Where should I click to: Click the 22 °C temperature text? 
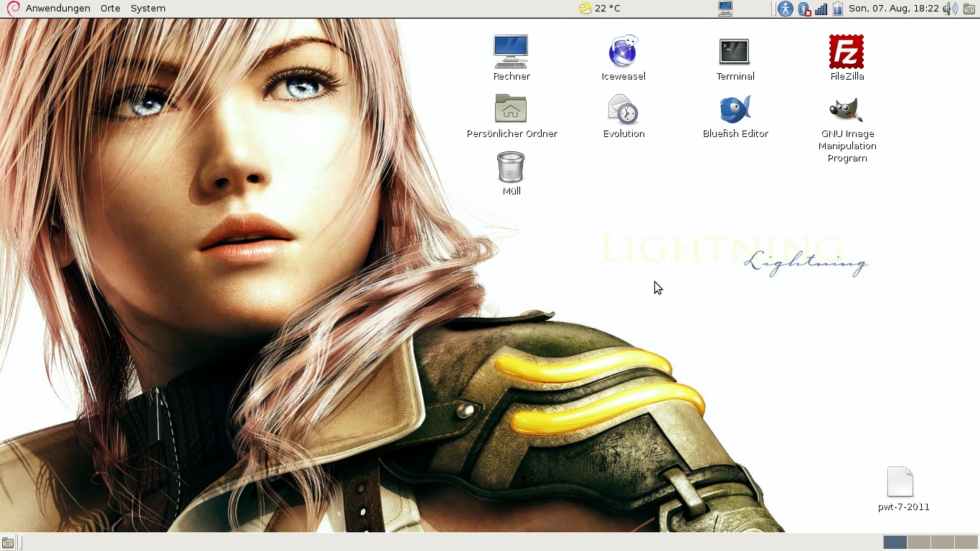click(x=608, y=9)
